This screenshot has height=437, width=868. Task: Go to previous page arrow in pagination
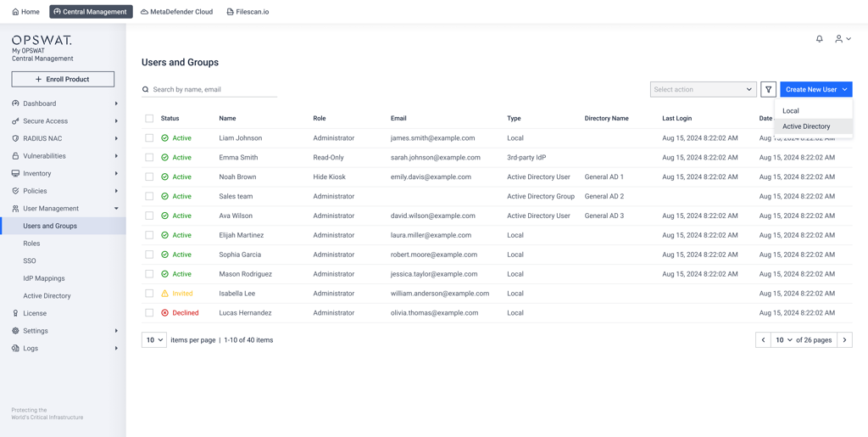pyautogui.click(x=764, y=340)
